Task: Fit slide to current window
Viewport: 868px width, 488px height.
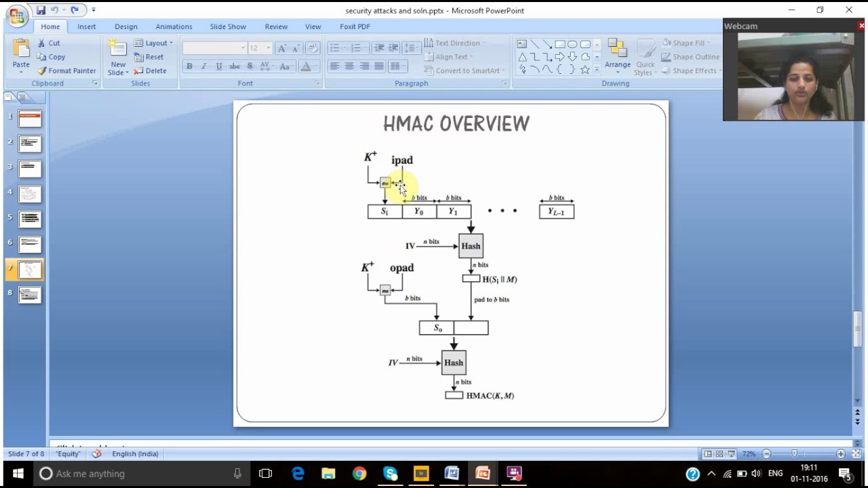Action: tap(856, 453)
